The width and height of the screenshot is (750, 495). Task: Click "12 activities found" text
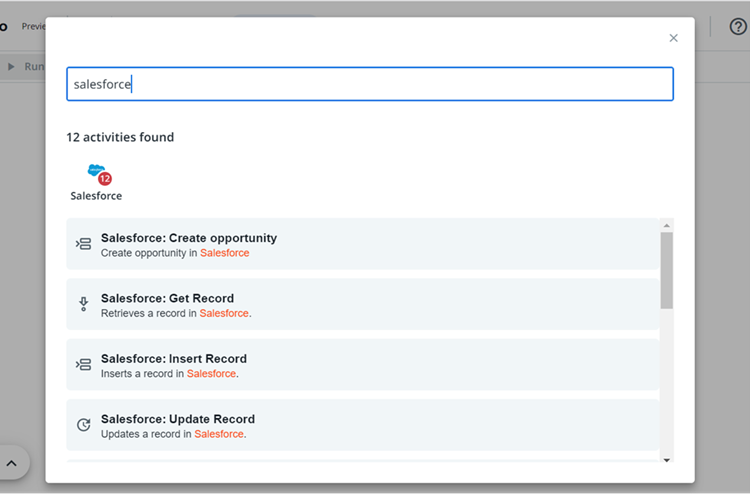(x=120, y=137)
